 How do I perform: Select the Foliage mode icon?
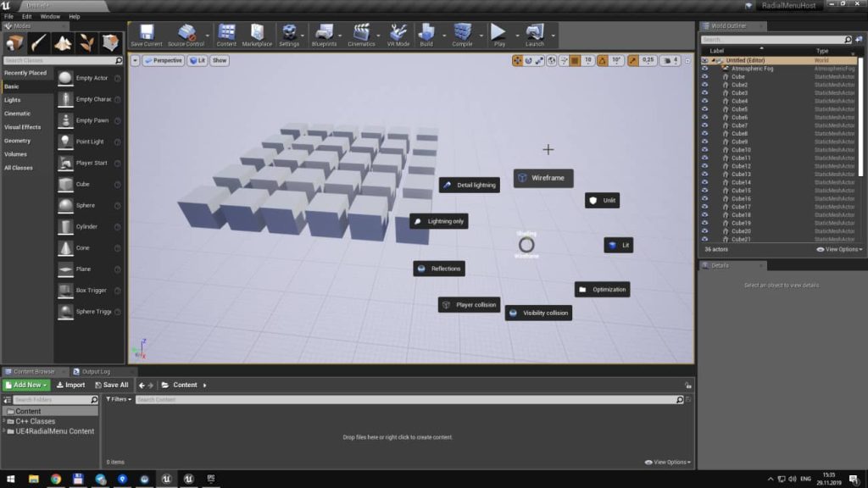click(86, 43)
